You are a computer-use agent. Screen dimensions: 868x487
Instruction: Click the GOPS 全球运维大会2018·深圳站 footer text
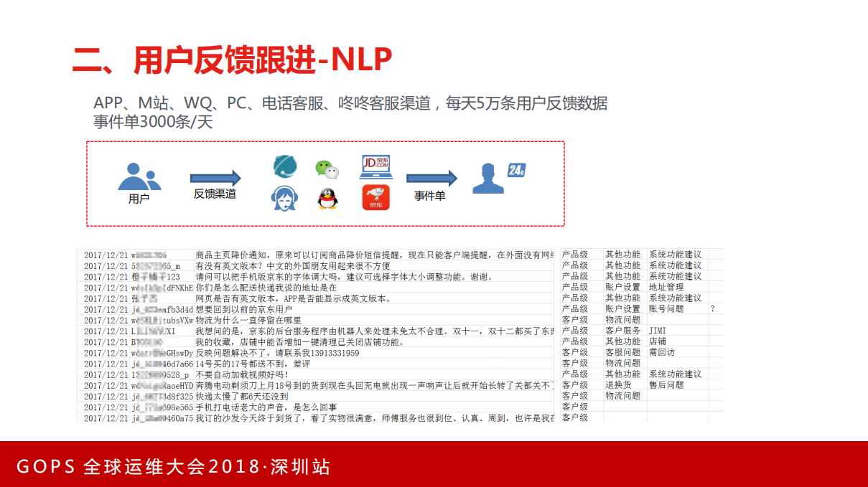pos(175,467)
